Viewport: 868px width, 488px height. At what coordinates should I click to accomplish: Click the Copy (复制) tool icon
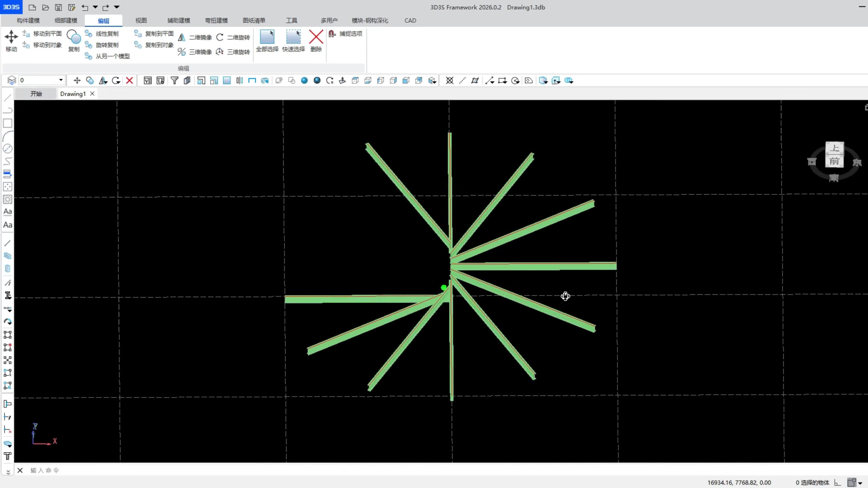click(74, 37)
